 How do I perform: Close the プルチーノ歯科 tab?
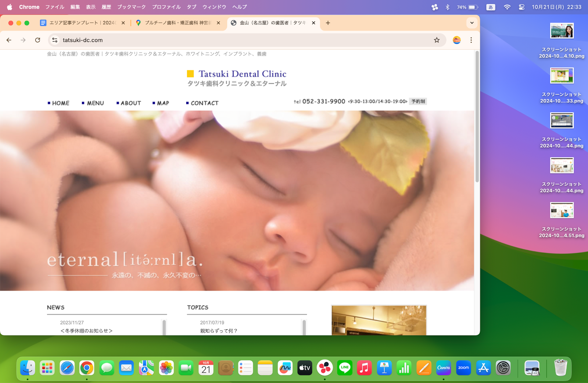(218, 23)
